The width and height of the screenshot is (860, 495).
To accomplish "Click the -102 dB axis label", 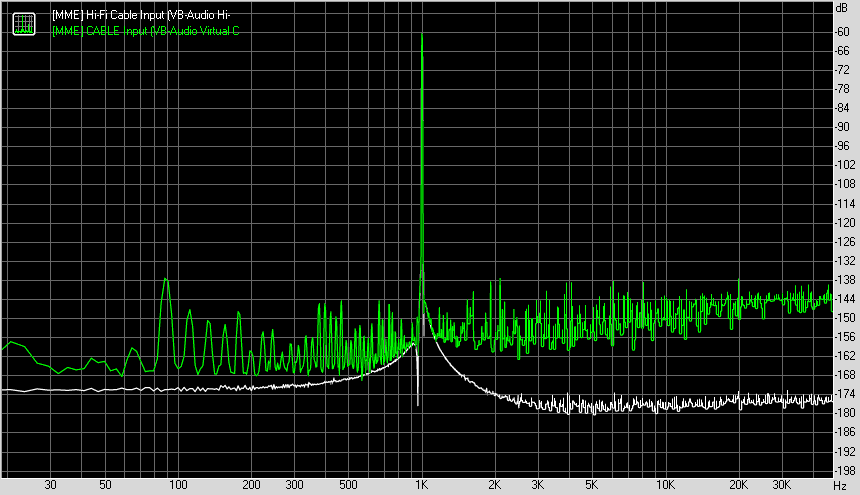I will [x=845, y=165].
